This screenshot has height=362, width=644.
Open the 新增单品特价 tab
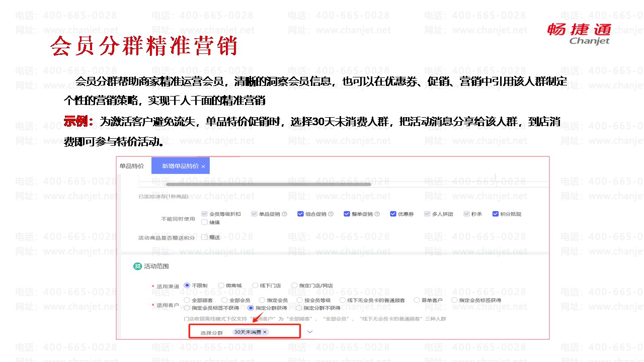click(x=180, y=166)
